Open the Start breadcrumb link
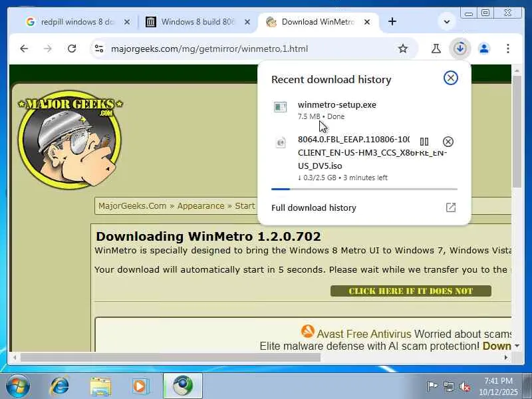 (x=245, y=206)
